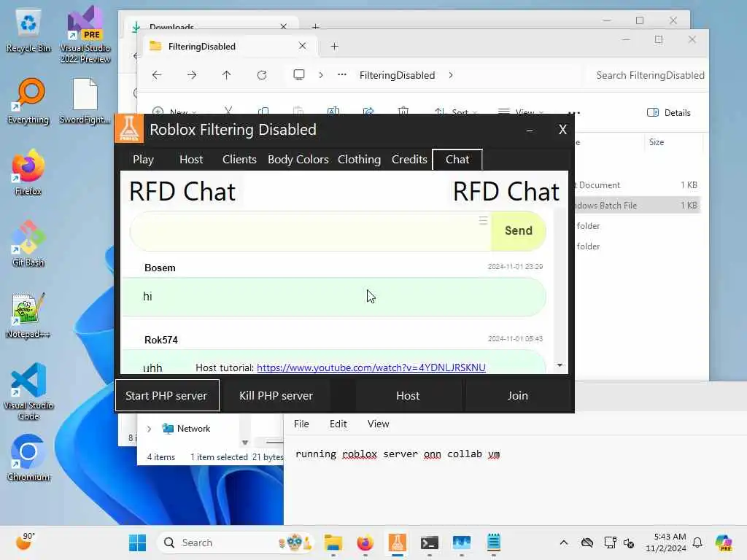The width and height of the screenshot is (747, 560).
Task: Open File Explorer from taskbar
Action: click(333, 542)
